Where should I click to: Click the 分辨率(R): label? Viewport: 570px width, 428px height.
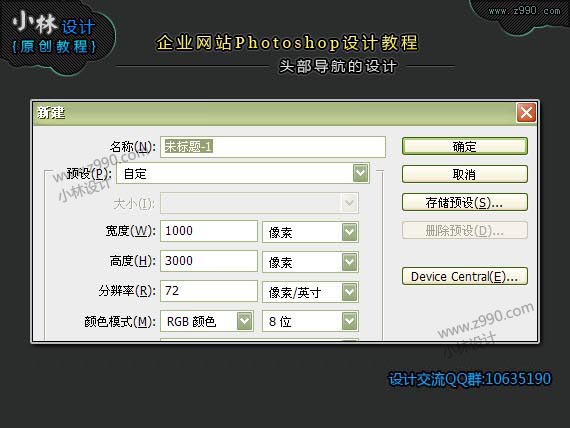tap(127, 291)
